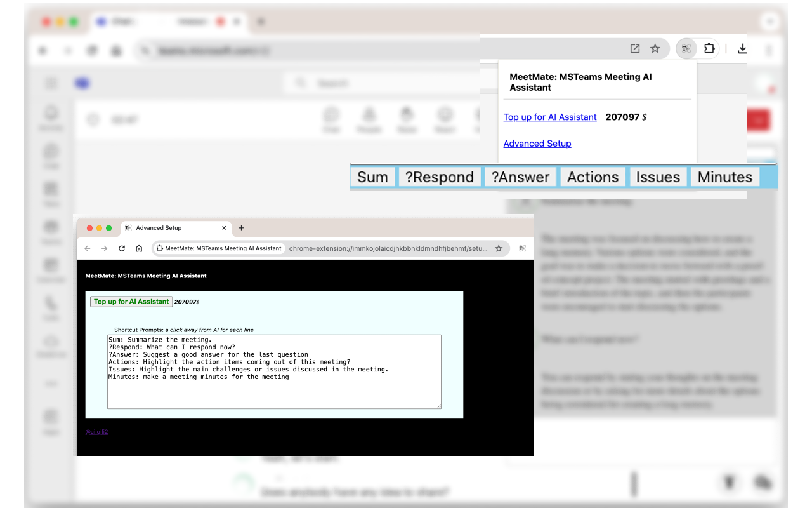
Task: Open the MeetMate extension icon in the main toolbar
Action: (x=686, y=48)
